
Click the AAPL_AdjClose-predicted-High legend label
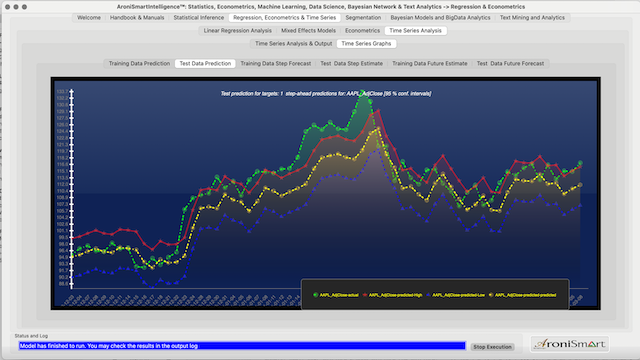tap(395, 295)
